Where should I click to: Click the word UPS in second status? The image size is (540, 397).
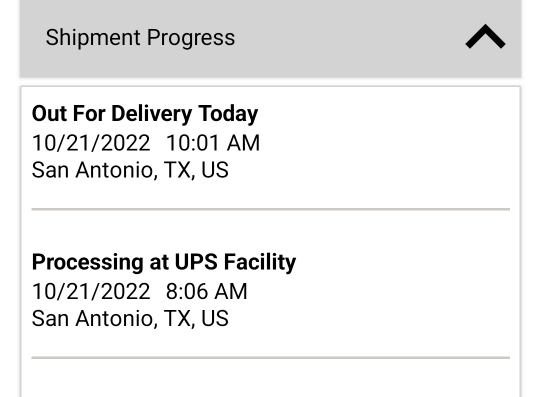196,262
